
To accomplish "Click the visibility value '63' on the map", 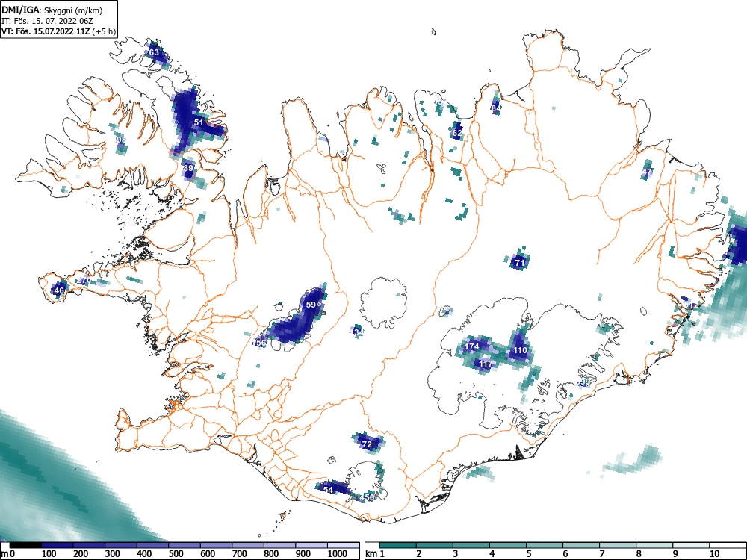I will tap(154, 52).
